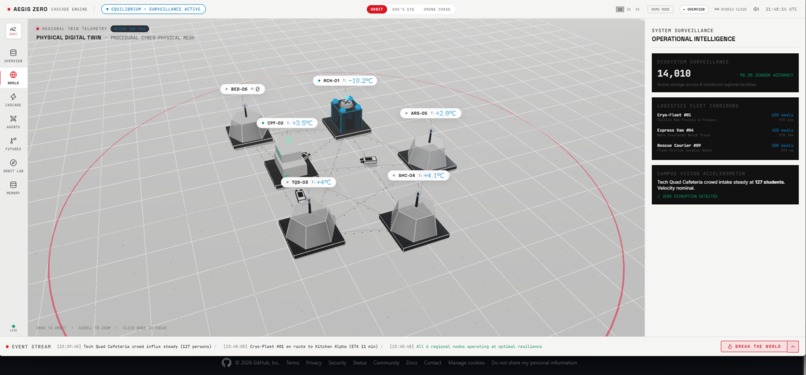Click the Live status indicator in sidebar
This screenshot has height=375, width=806.
13,328
